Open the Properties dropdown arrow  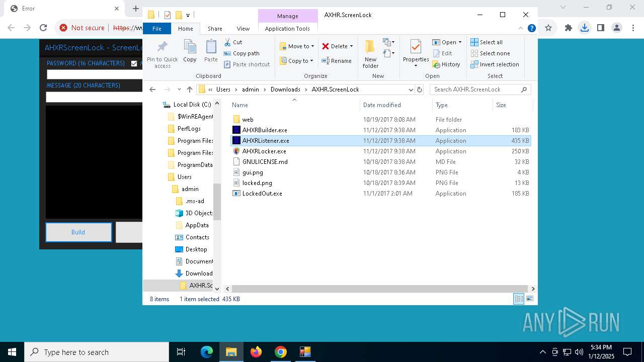pyautogui.click(x=416, y=65)
